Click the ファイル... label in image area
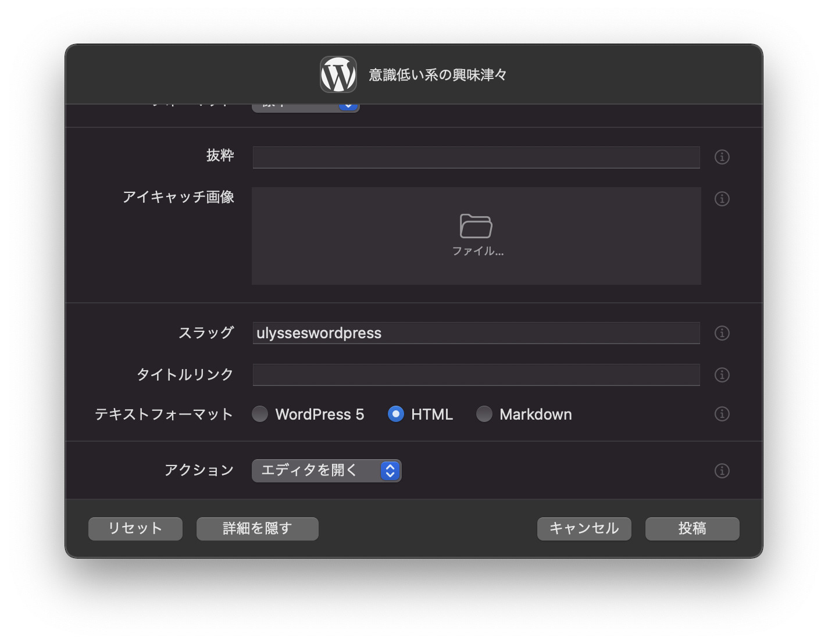 click(x=478, y=251)
